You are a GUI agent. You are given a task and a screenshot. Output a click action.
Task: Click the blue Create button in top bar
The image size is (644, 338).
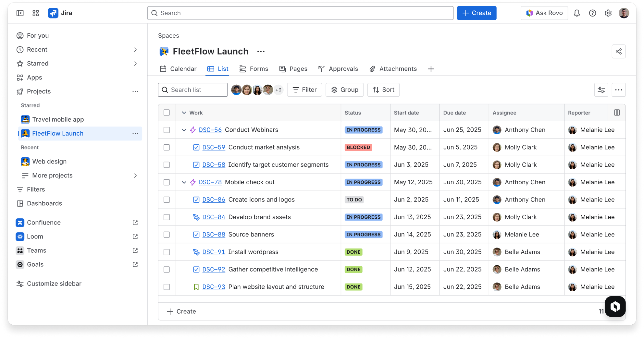point(477,13)
